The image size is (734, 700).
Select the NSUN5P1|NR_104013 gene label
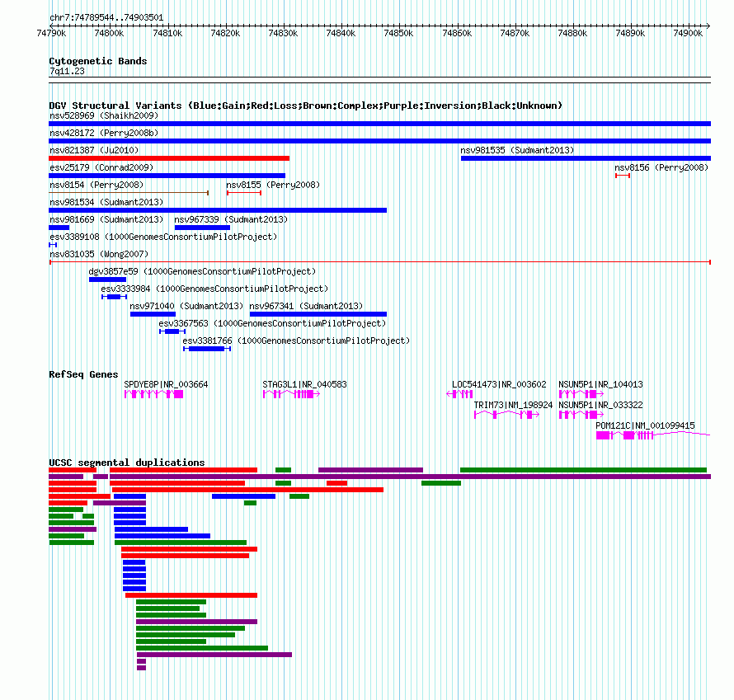click(600, 384)
